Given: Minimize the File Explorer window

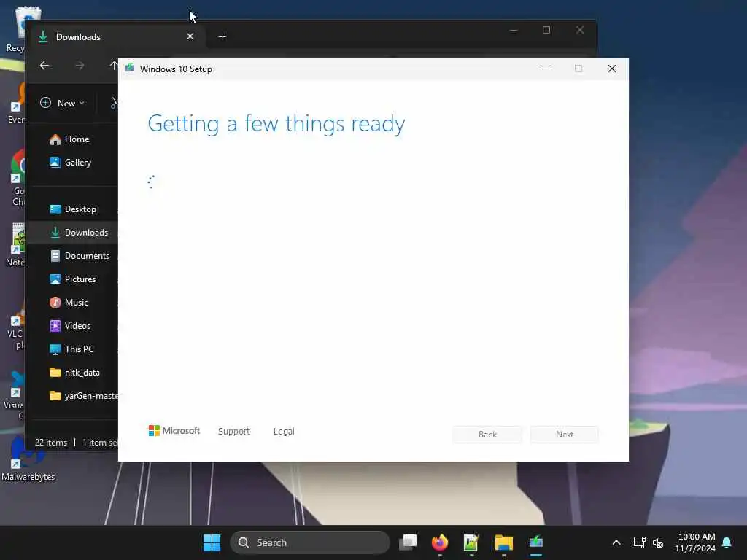Looking at the screenshot, I should (513, 31).
